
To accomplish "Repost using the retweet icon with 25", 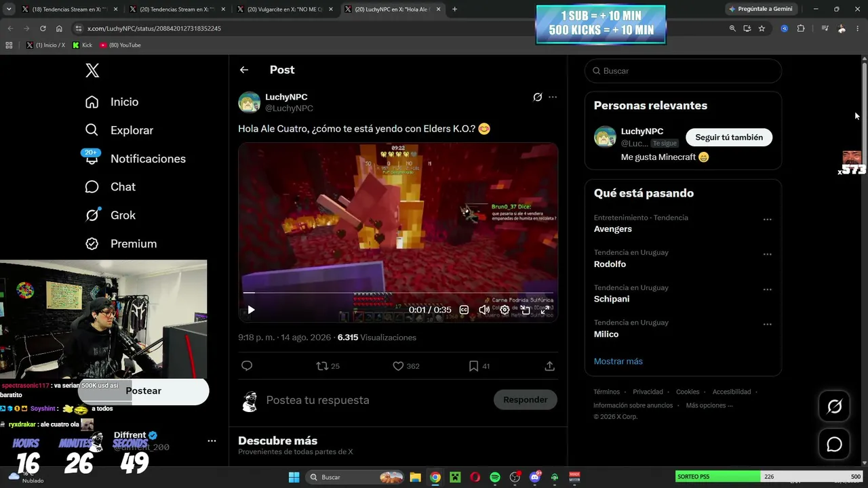I will [328, 366].
